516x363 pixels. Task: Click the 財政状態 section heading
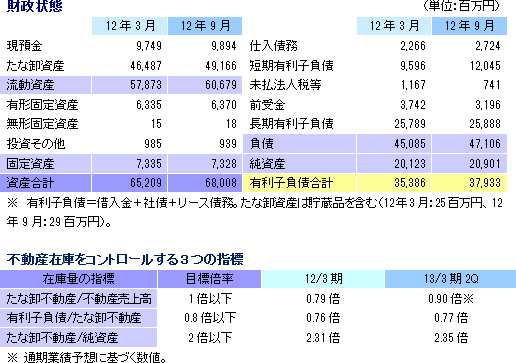[x=34, y=5]
